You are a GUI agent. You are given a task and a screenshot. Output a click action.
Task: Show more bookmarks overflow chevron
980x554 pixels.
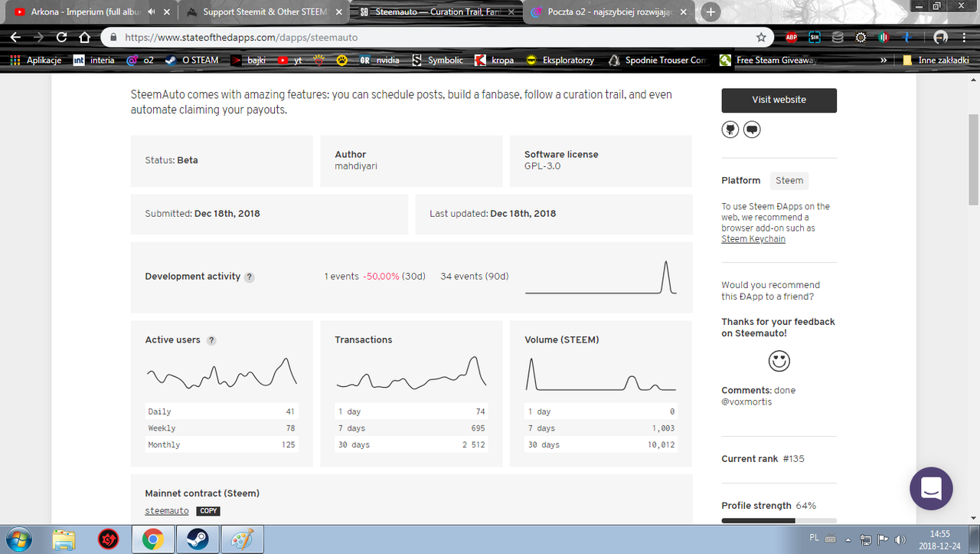pyautogui.click(x=884, y=60)
